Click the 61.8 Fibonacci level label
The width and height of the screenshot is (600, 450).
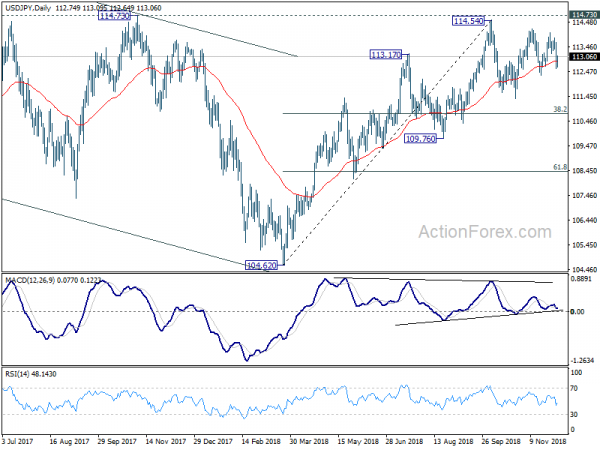point(560,167)
